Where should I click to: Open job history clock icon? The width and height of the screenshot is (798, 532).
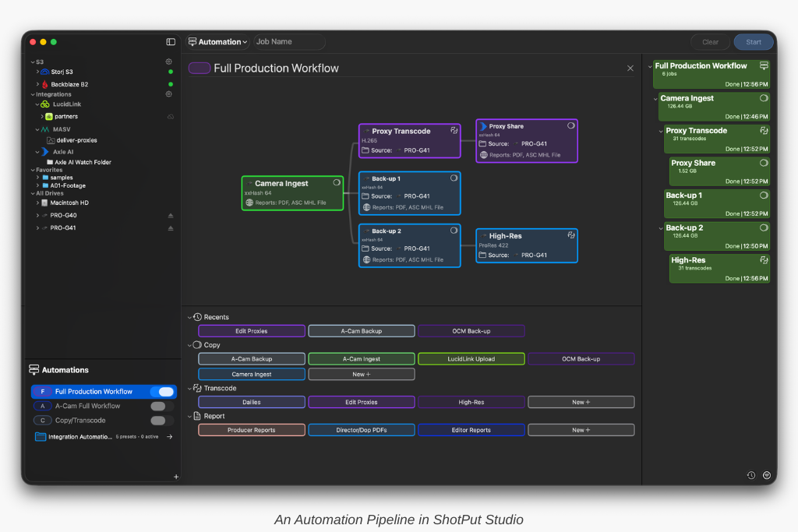[x=750, y=475]
